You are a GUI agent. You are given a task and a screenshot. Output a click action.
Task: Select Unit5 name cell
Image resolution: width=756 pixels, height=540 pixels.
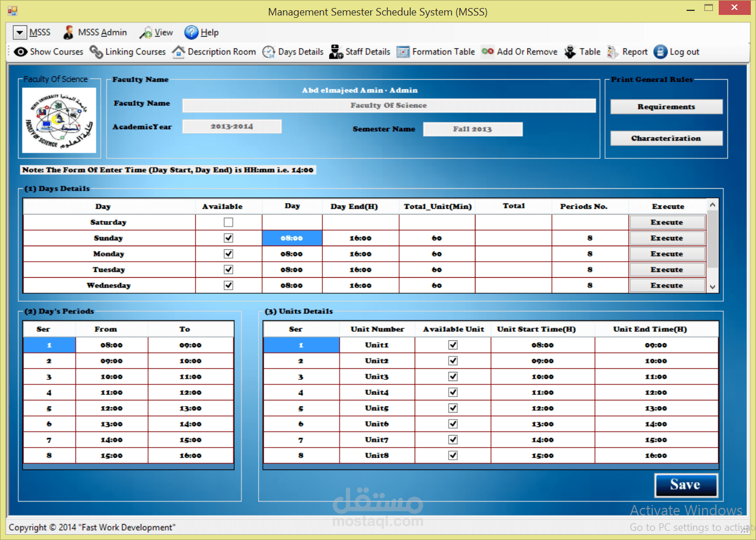[x=377, y=408]
